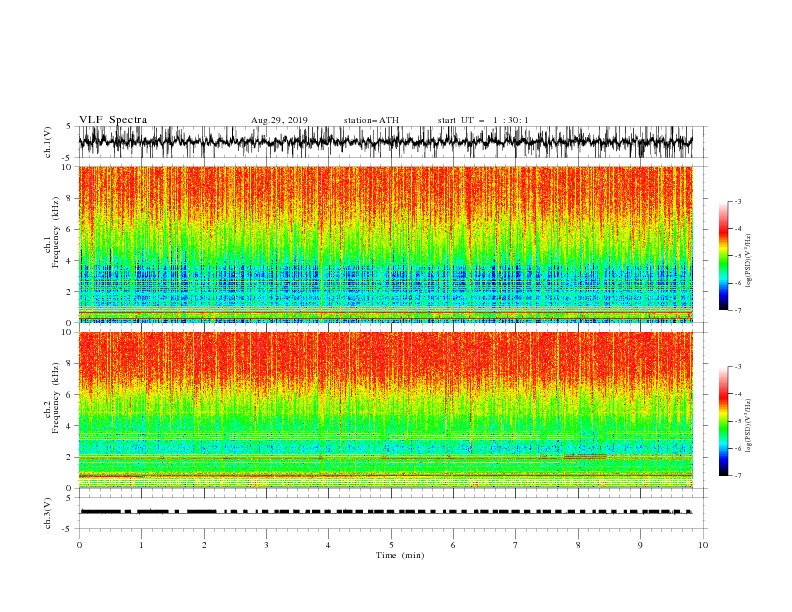Click the "-5" tick of ch.3(V) axis
This screenshot has width=792, height=612.
click(68, 529)
